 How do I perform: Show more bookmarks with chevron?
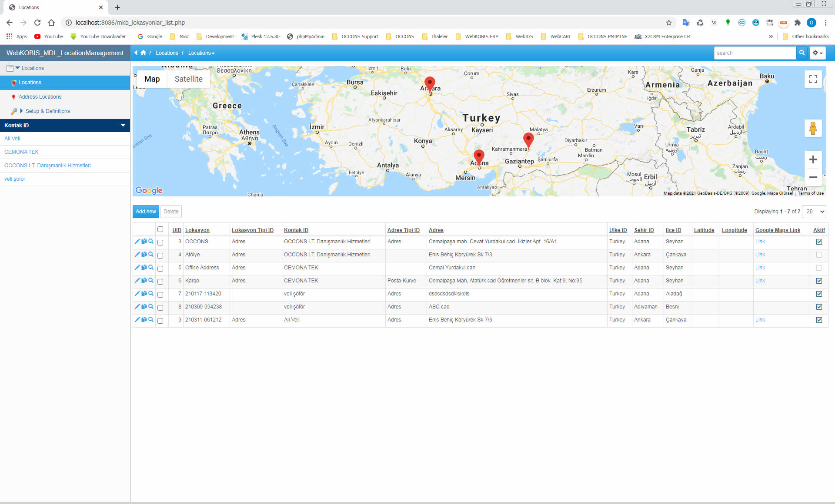771,36
